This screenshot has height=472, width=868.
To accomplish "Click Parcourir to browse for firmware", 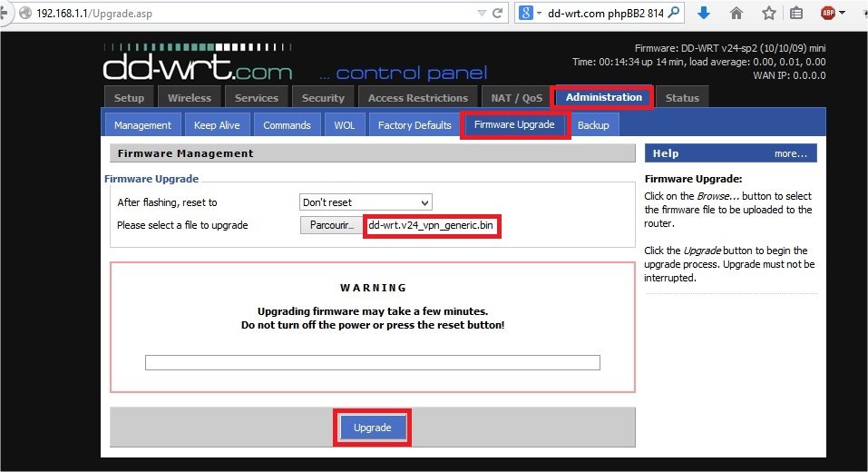I will (329, 225).
